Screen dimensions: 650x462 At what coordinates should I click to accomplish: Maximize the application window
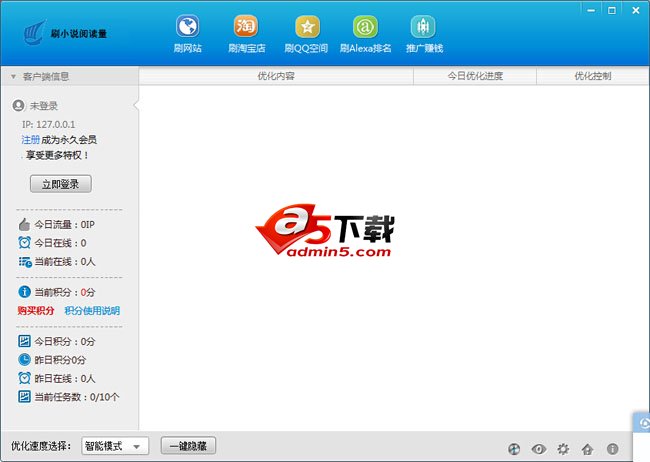point(612,10)
